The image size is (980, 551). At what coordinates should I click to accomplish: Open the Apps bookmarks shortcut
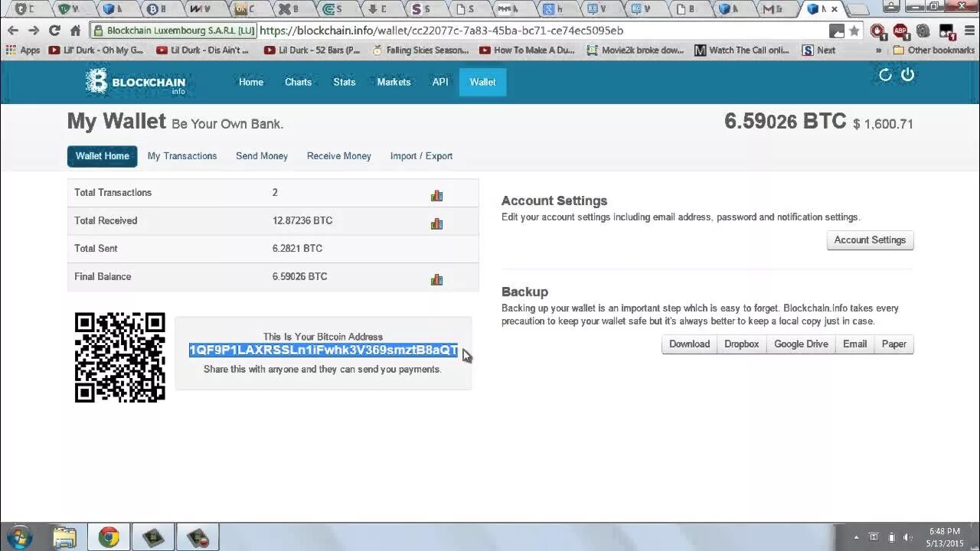pos(23,51)
